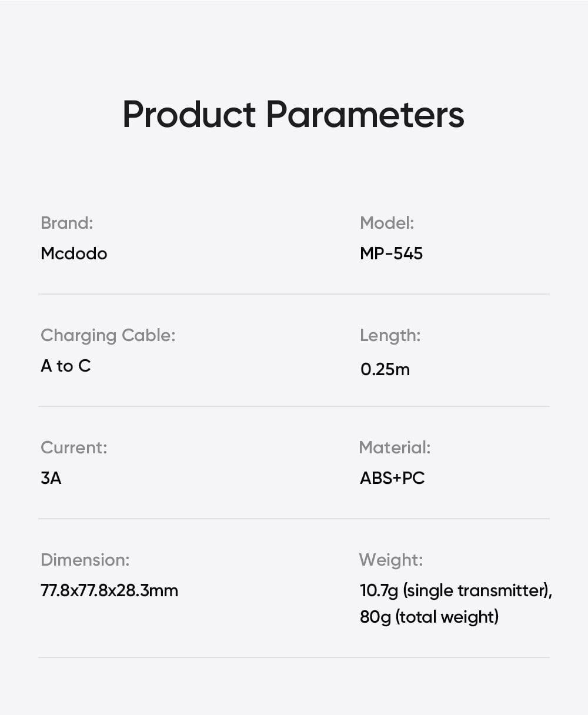Select the 77.8x77.8x28.3mm dimension value
588x715 pixels.
(x=109, y=590)
